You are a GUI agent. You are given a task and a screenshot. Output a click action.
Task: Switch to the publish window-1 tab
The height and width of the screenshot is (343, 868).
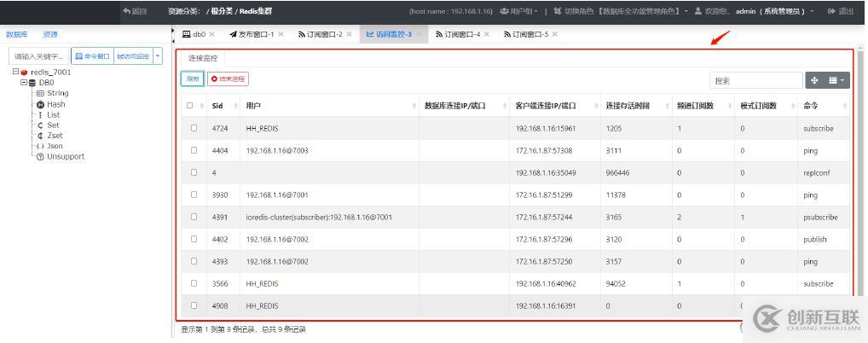point(252,34)
